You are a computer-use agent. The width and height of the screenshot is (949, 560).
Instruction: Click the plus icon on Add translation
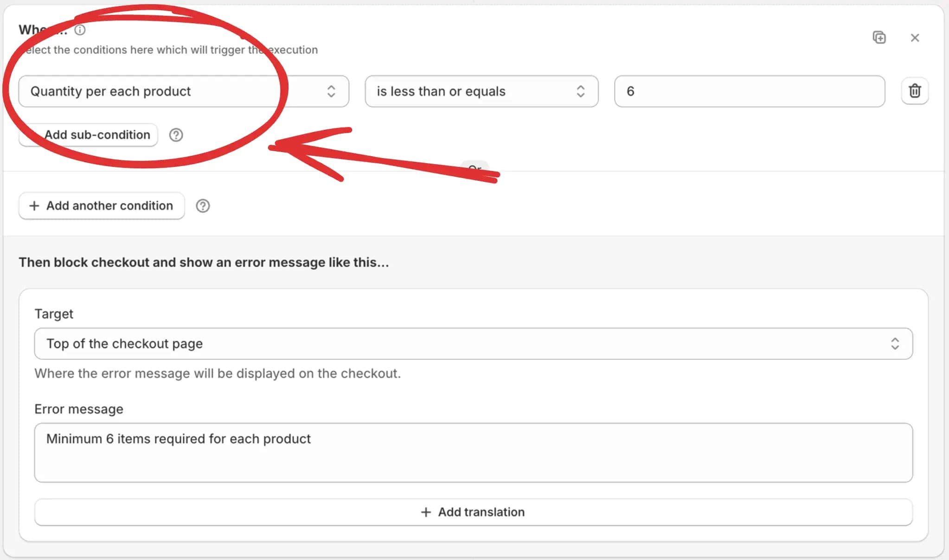(x=425, y=512)
